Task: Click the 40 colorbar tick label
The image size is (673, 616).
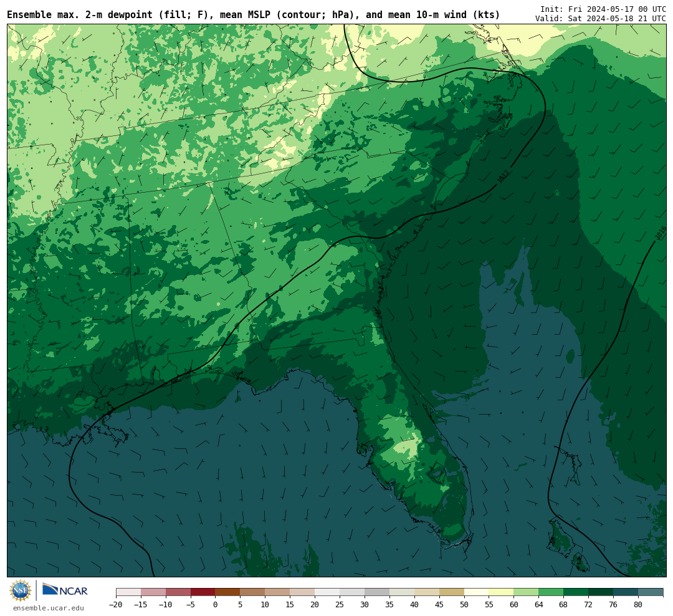Action: point(414,604)
